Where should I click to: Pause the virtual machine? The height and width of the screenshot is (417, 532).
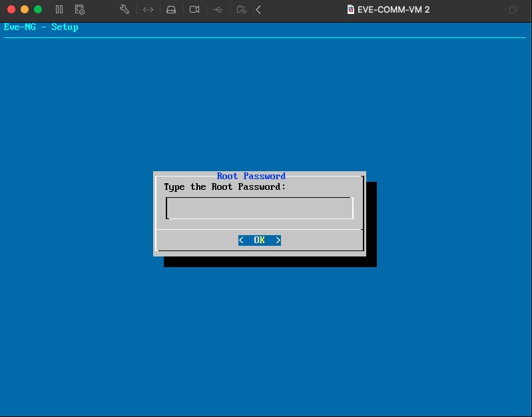click(x=59, y=9)
